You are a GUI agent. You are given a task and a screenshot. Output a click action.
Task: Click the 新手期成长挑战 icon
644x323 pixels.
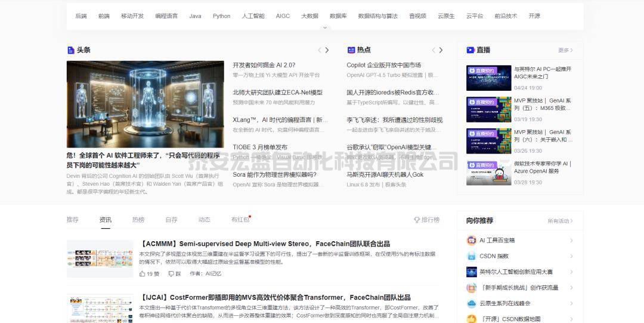click(x=471, y=288)
